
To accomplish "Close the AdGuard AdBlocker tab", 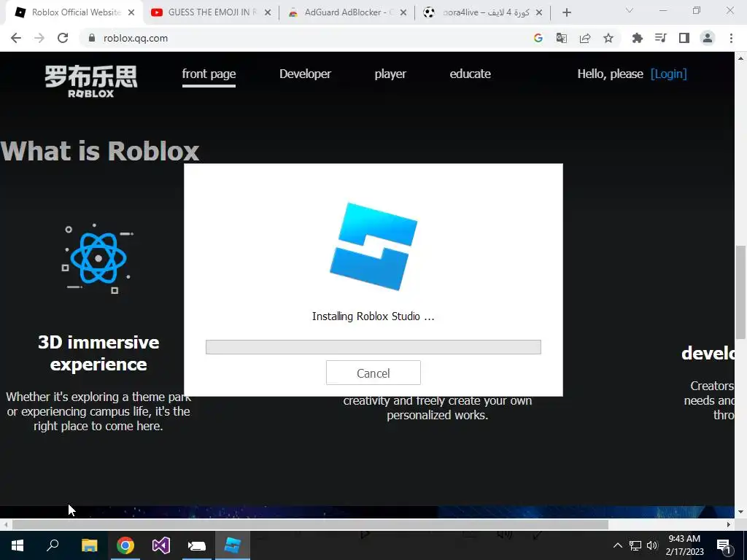I will [x=403, y=12].
